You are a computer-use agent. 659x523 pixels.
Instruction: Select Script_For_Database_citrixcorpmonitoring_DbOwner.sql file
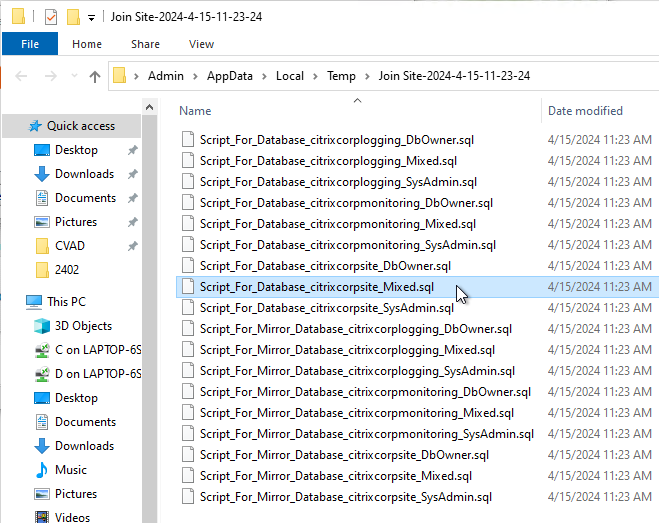pyautogui.click(x=346, y=203)
